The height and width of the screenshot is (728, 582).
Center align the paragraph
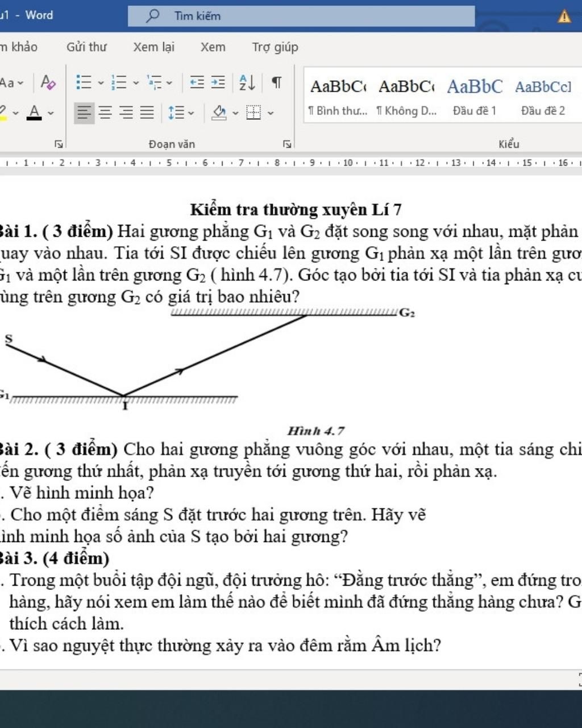(x=105, y=113)
